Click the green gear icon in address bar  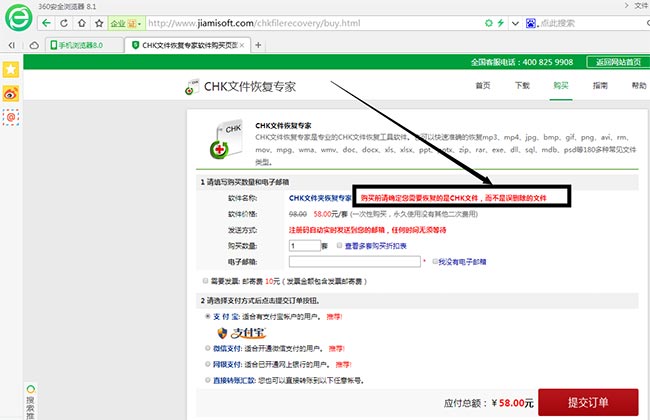[489, 23]
